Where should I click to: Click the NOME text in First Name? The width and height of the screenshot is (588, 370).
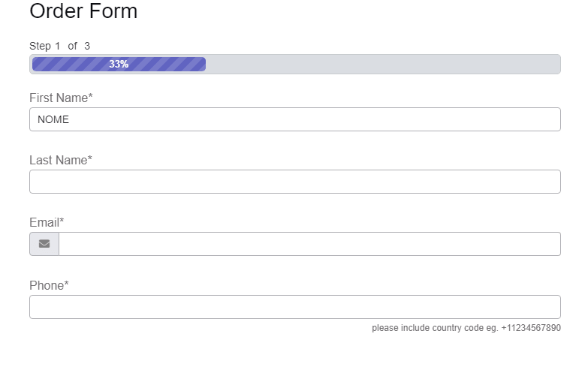(53, 119)
